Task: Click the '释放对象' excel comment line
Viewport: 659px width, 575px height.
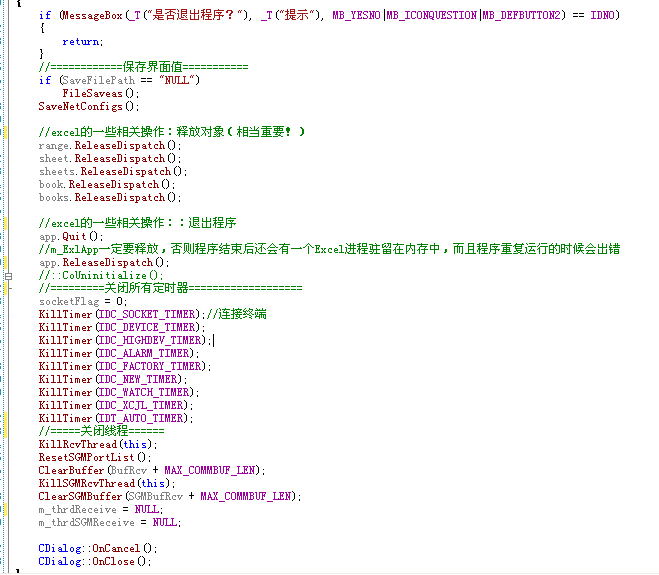Action: 171,132
